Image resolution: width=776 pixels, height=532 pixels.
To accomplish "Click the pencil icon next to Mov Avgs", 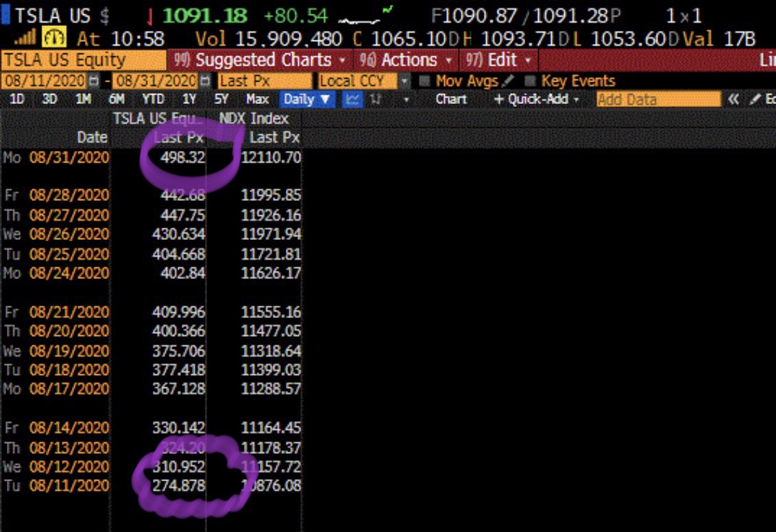I will [508, 81].
